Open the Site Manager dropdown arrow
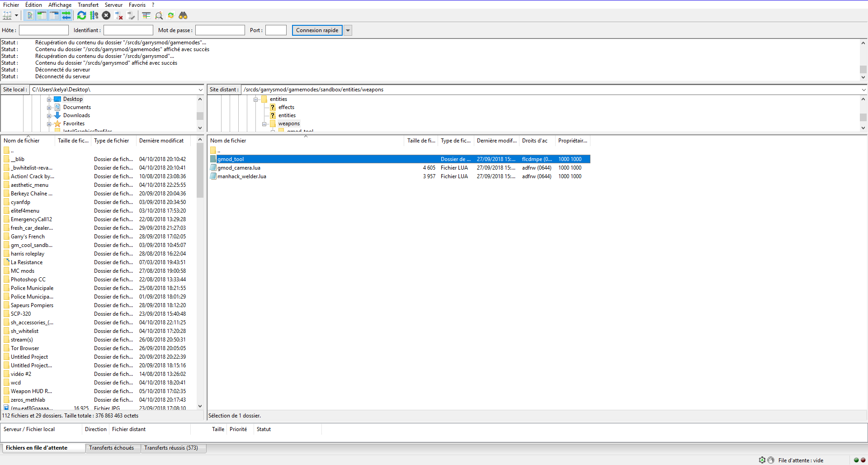Screen dimensions: 868x465 (17, 15)
